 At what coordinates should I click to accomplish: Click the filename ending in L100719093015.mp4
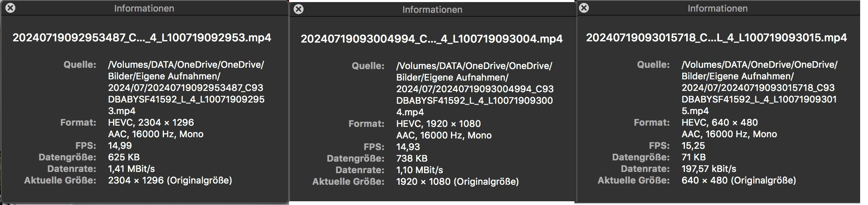click(716, 38)
